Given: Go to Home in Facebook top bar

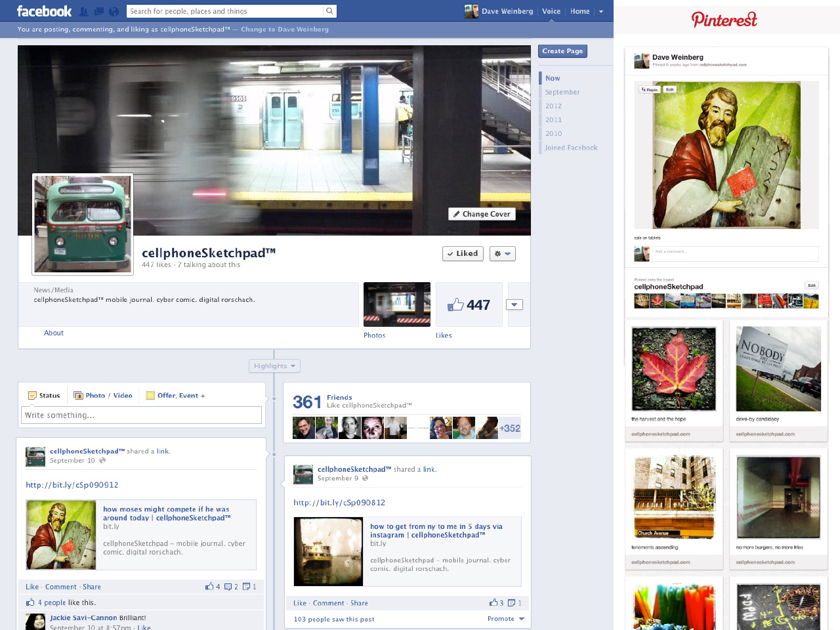Looking at the screenshot, I should 579,11.
